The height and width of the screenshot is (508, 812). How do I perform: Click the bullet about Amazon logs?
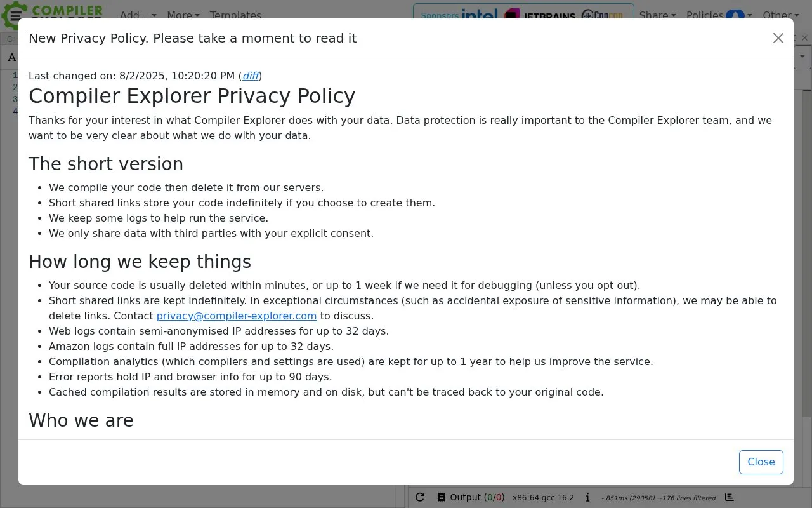coord(191,347)
